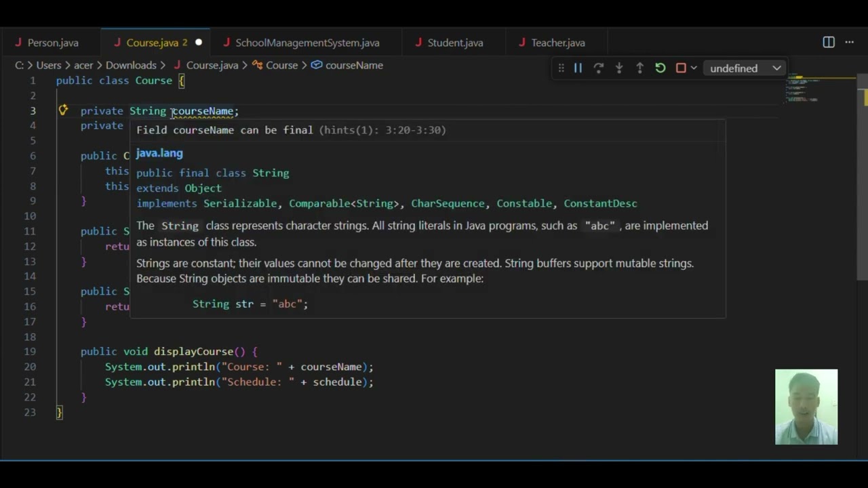Screen dimensions: 868x488
Task: Click the unsaved dot on the Course.java tab
Action: pos(199,43)
